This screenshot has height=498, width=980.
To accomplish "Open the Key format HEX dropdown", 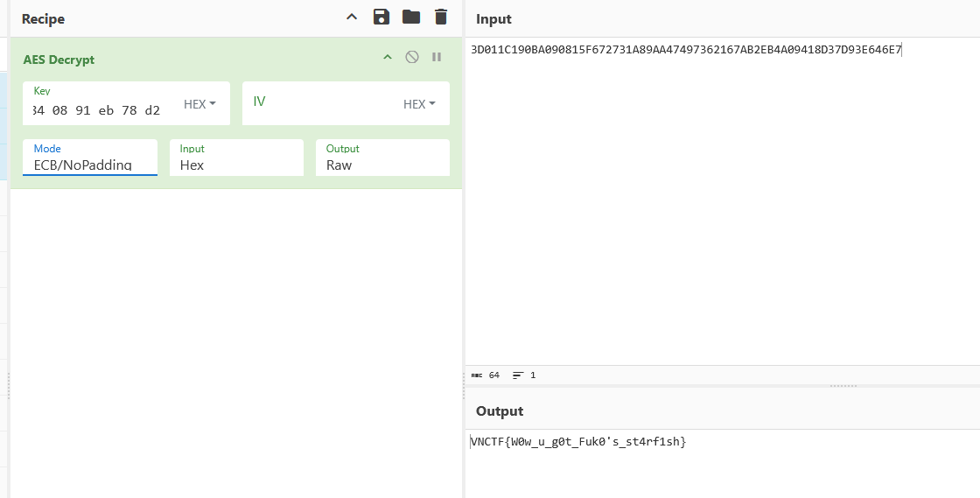I will point(199,104).
